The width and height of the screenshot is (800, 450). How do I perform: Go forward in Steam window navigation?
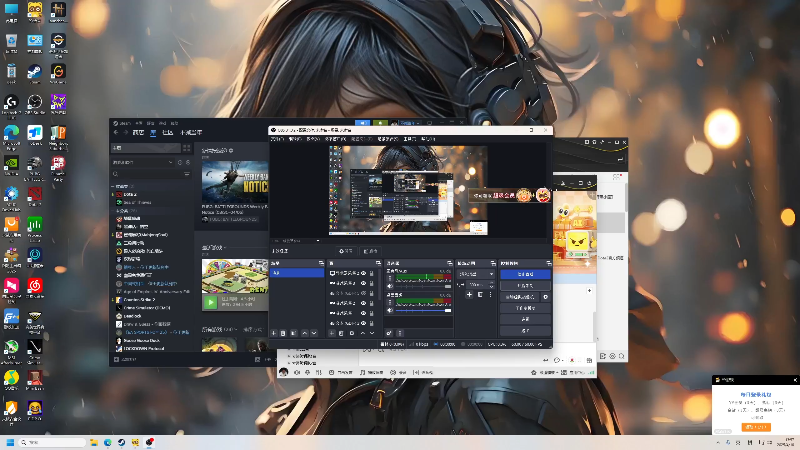(126, 132)
